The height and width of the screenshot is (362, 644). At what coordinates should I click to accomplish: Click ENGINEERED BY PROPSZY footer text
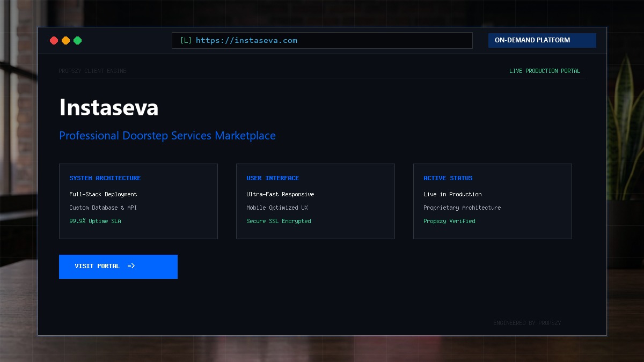pyautogui.click(x=527, y=323)
